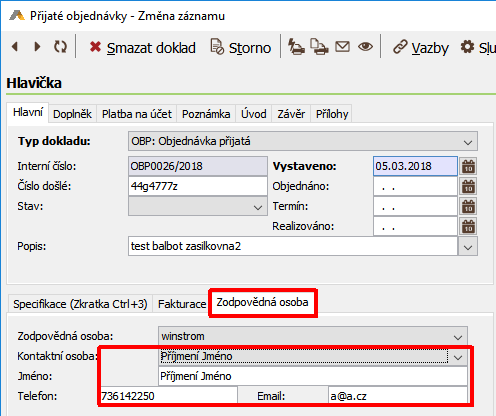This screenshot has height=416, width=496.
Task: Open the Závěr tab
Action: coord(291,114)
